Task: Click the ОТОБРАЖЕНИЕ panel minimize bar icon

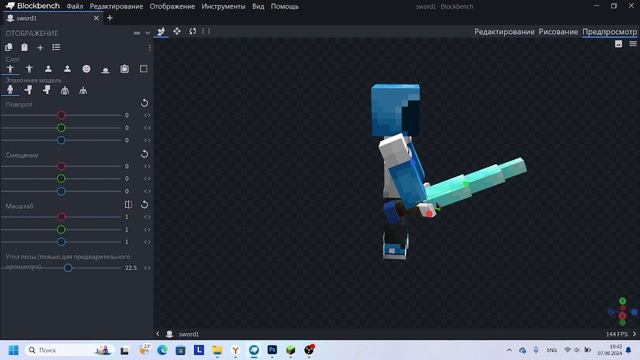Action: coord(137,33)
